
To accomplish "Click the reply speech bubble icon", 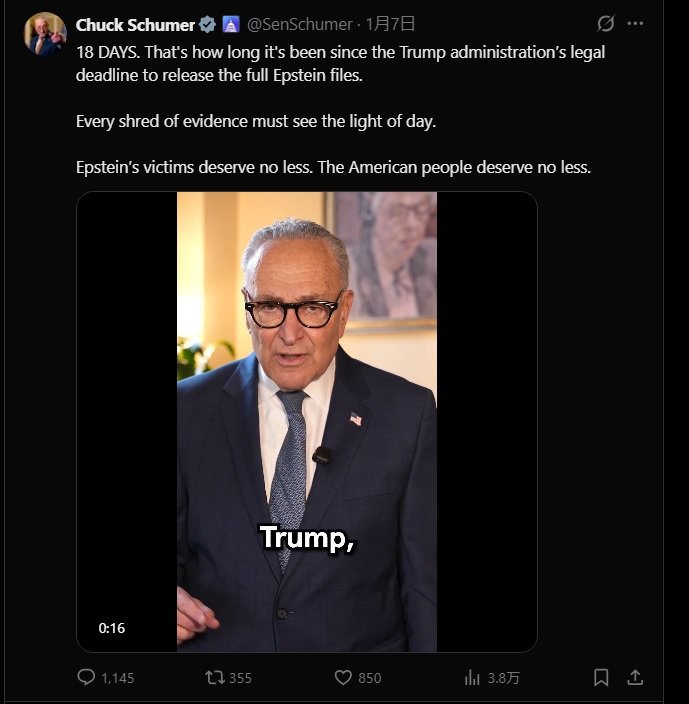I will point(87,677).
